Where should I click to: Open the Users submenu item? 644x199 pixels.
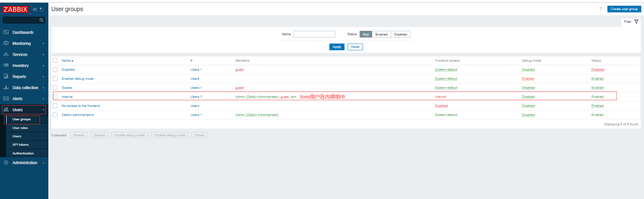coord(17,136)
